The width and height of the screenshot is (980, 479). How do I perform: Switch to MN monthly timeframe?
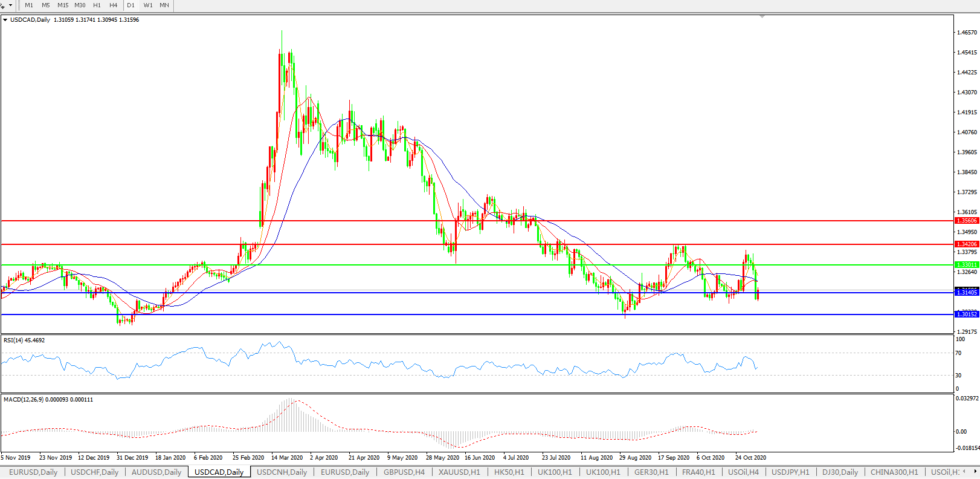pos(164,5)
